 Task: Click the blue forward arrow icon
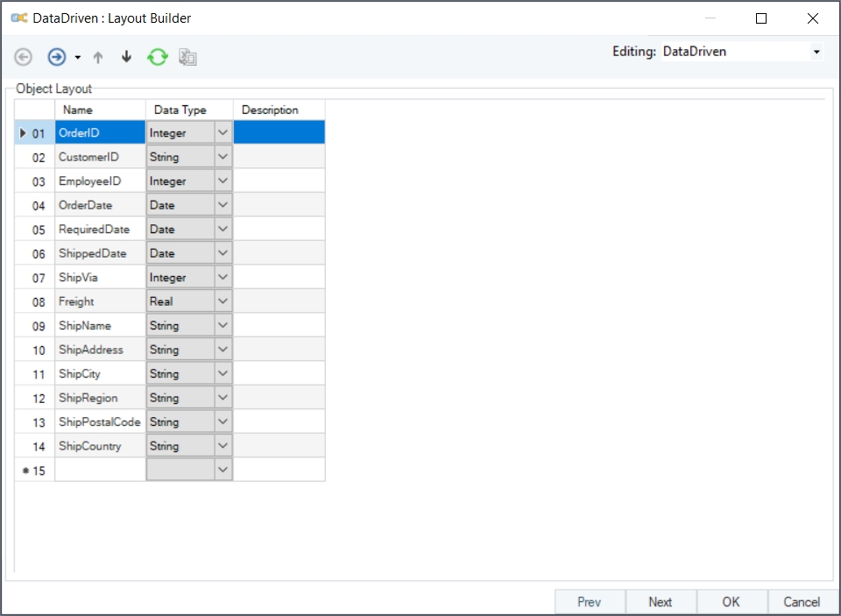click(x=56, y=57)
